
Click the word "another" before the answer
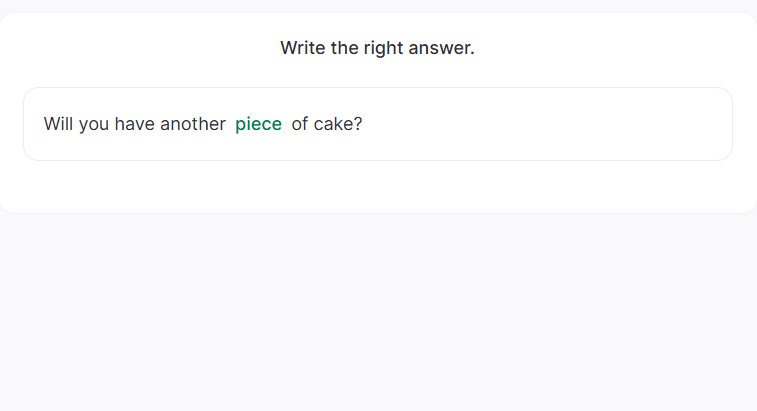193,124
